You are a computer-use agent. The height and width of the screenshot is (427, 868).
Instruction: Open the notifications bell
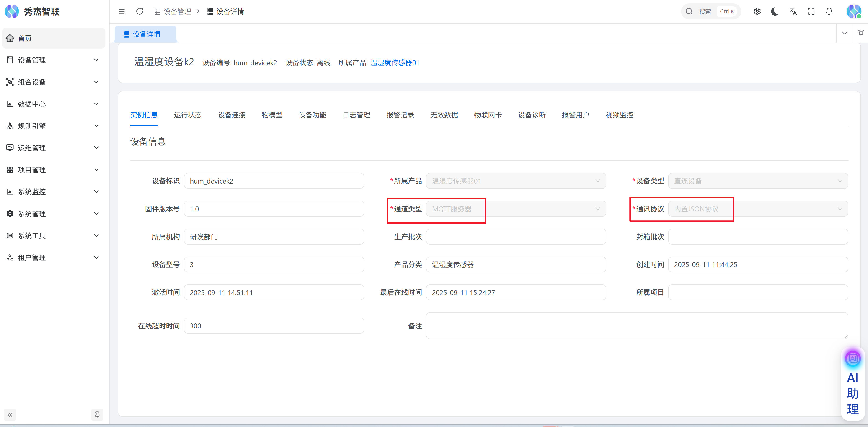click(x=829, y=11)
